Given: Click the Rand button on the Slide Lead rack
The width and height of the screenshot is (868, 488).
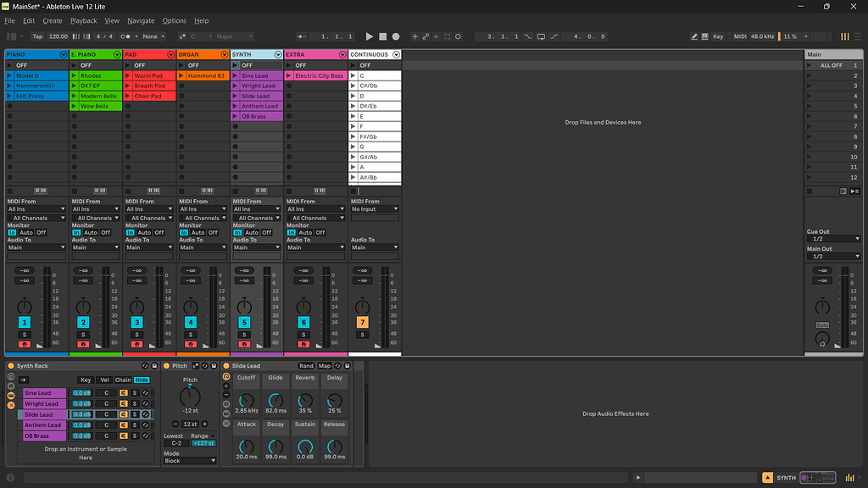Looking at the screenshot, I should (x=306, y=366).
